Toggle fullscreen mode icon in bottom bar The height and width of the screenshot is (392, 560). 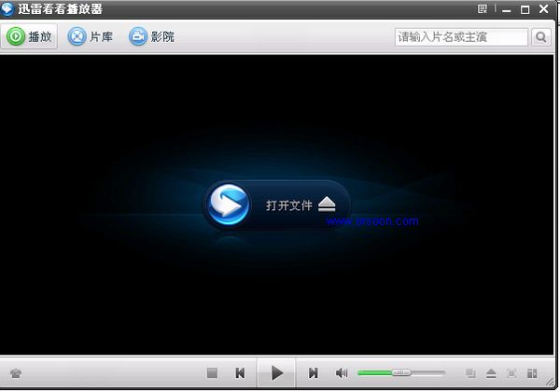coord(511,372)
